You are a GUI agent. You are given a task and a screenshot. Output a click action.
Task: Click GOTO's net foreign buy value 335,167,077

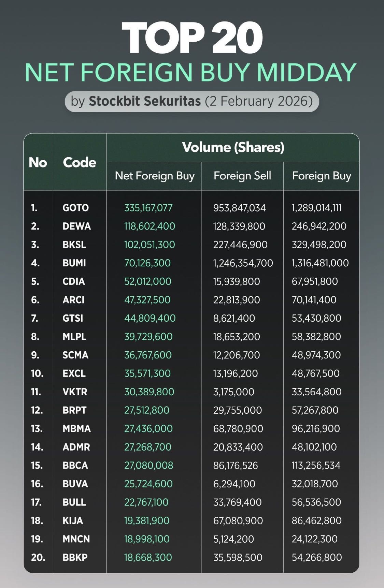(148, 208)
